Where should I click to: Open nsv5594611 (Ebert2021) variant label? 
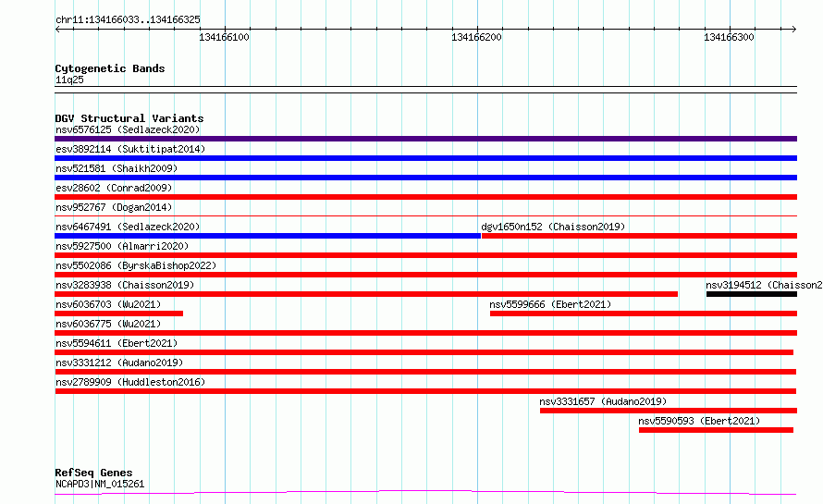(x=117, y=343)
